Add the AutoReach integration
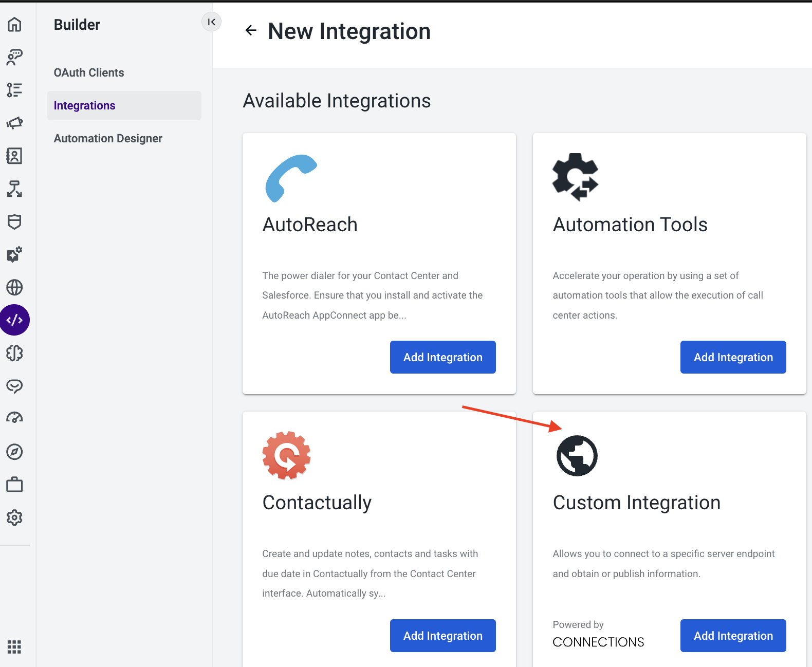The width and height of the screenshot is (812, 667). point(443,357)
